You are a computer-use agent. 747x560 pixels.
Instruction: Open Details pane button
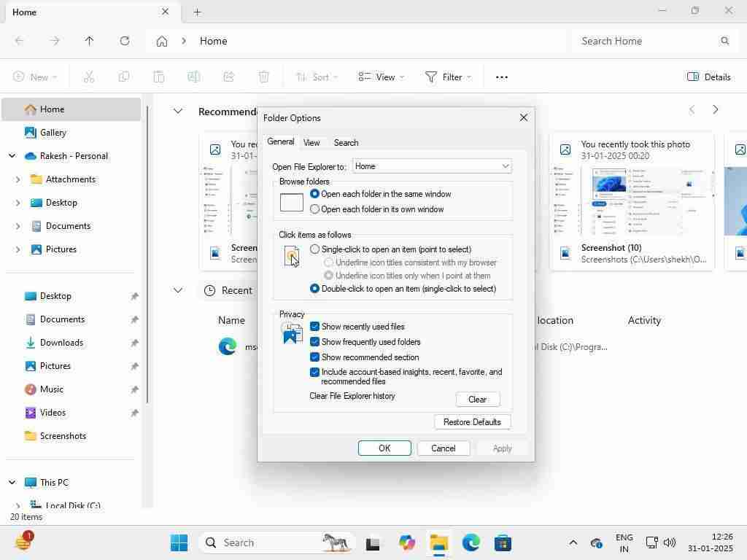click(x=708, y=77)
